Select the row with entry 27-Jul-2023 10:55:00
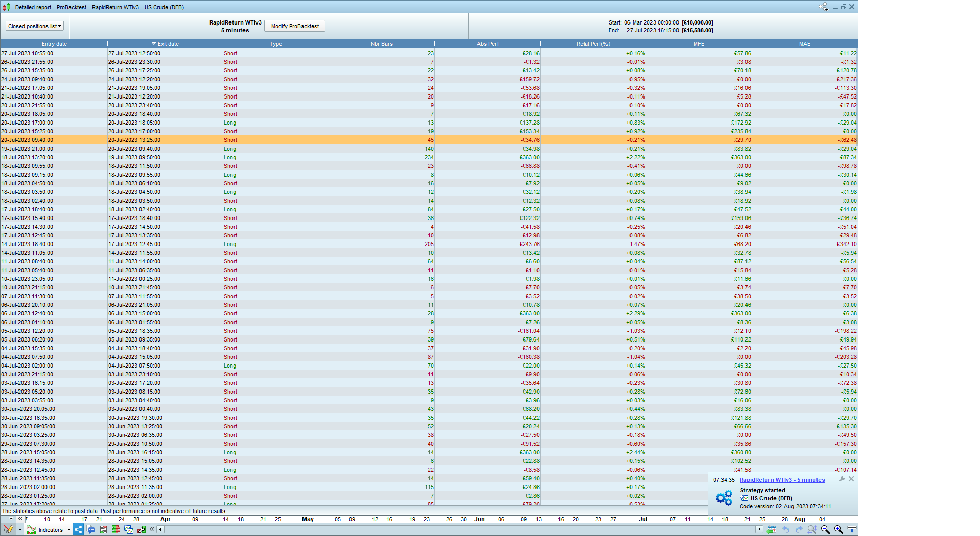This screenshot has width=980, height=536. click(x=429, y=53)
